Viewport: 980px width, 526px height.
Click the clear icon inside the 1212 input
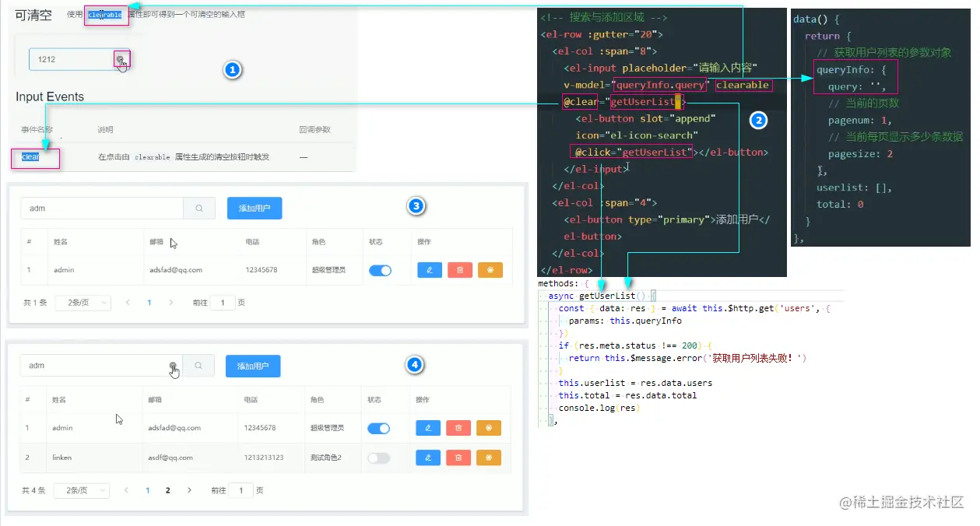119,59
